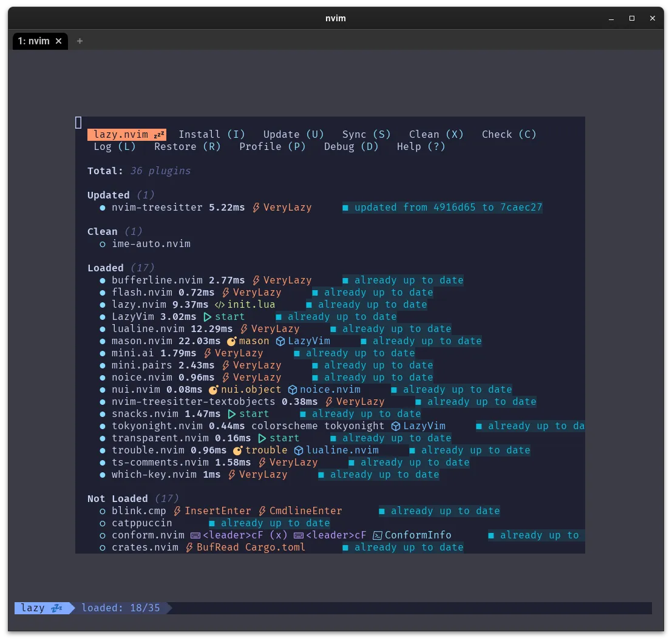Click first keyboard icon on conform.nvim row

coord(195,535)
